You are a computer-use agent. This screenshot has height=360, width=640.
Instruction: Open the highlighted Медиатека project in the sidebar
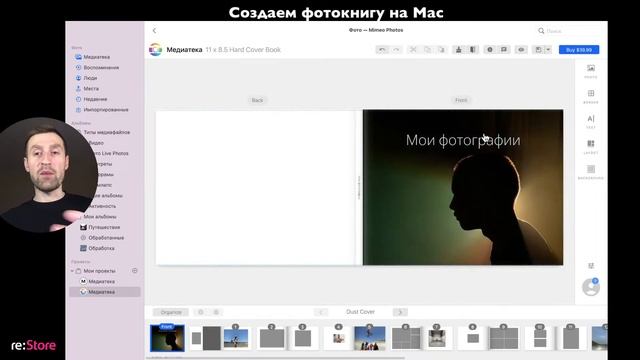click(x=105, y=292)
